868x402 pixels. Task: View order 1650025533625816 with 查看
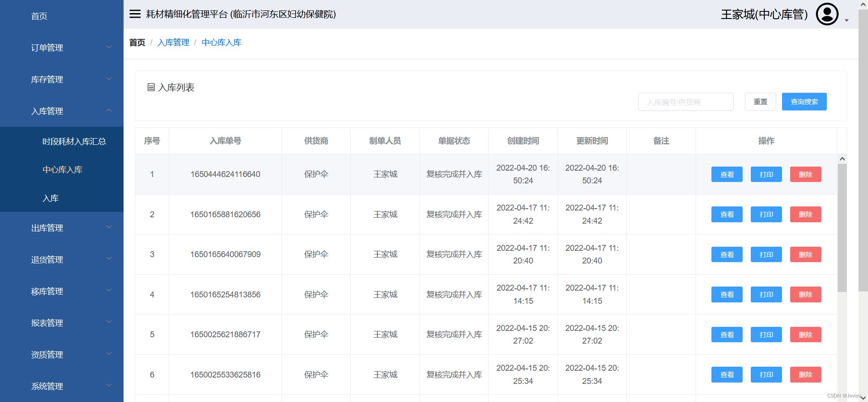coord(727,374)
